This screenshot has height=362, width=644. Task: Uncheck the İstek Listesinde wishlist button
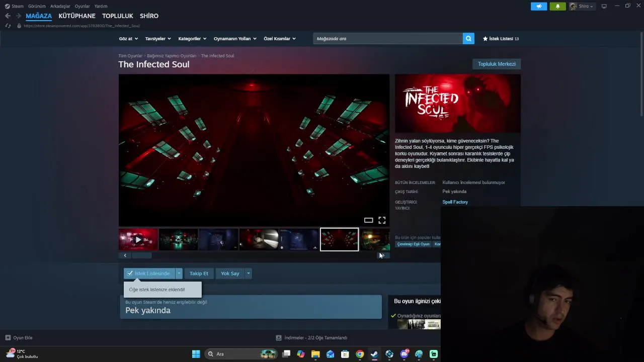(x=149, y=274)
